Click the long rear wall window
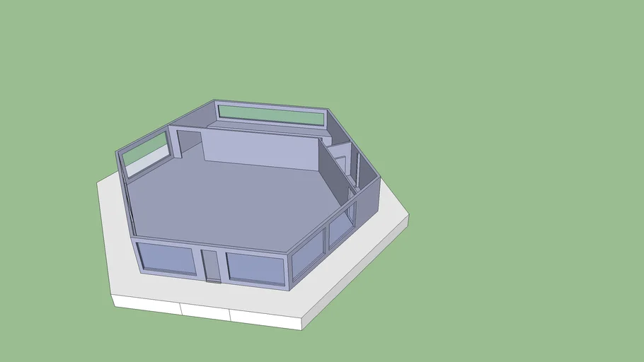Image resolution: width=644 pixels, height=362 pixels. click(x=270, y=115)
